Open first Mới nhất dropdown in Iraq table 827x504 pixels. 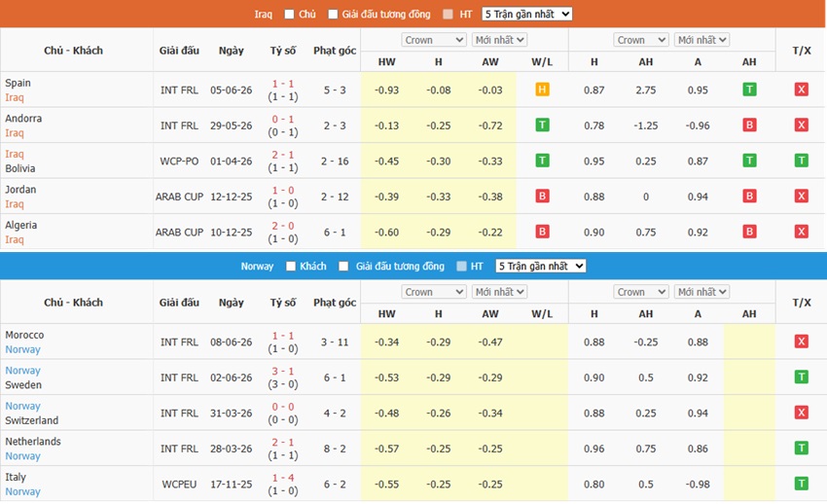point(499,40)
